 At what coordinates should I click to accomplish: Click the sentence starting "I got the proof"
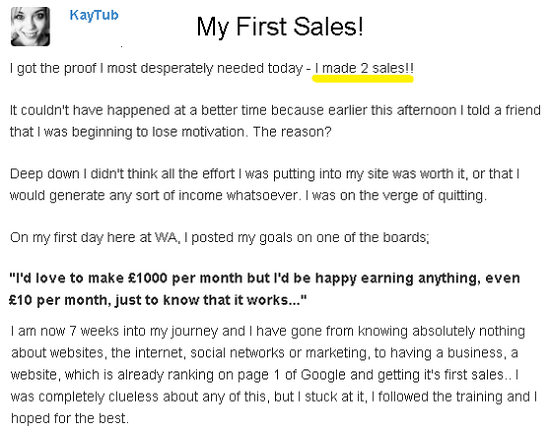coord(212,68)
